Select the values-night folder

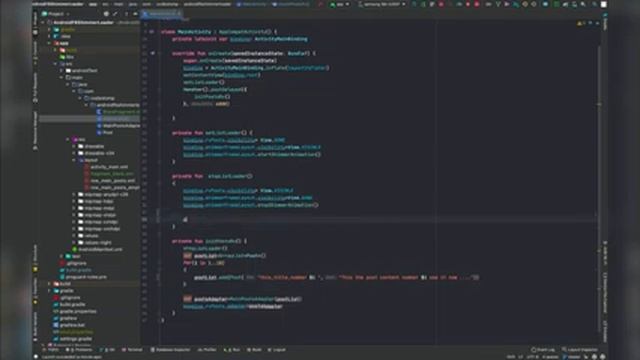[x=95, y=242]
